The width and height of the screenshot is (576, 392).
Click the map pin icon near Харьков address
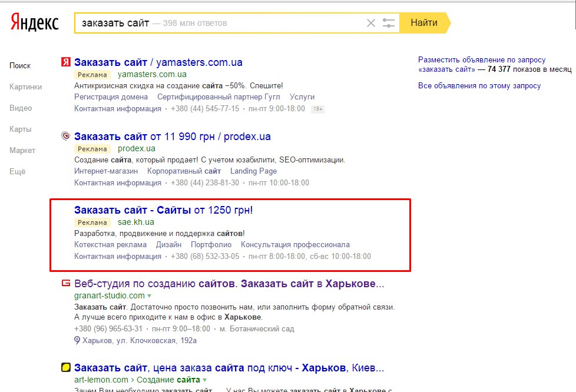click(77, 341)
